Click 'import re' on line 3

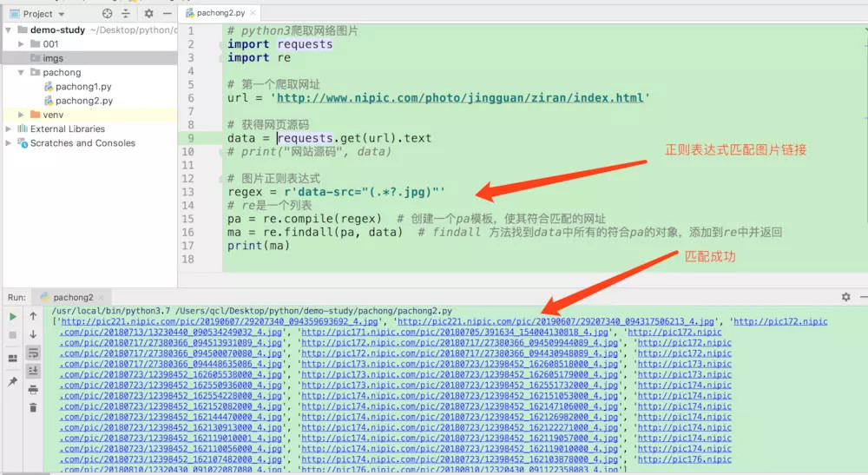tap(259, 57)
